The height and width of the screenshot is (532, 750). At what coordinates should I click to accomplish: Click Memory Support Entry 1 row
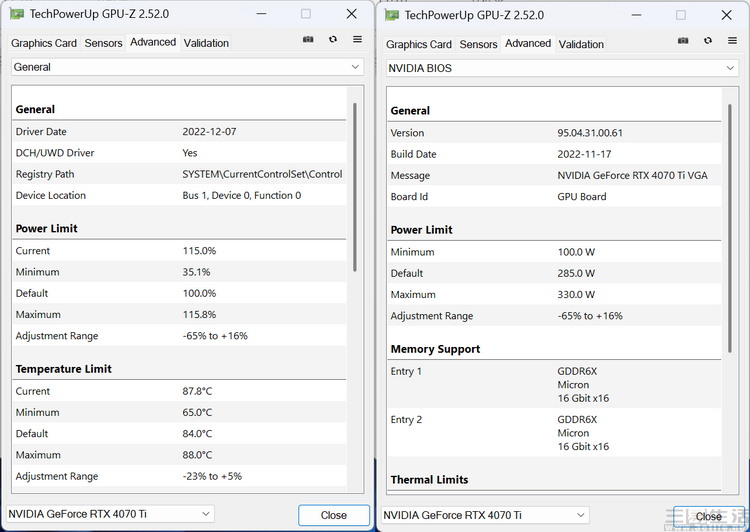555,384
